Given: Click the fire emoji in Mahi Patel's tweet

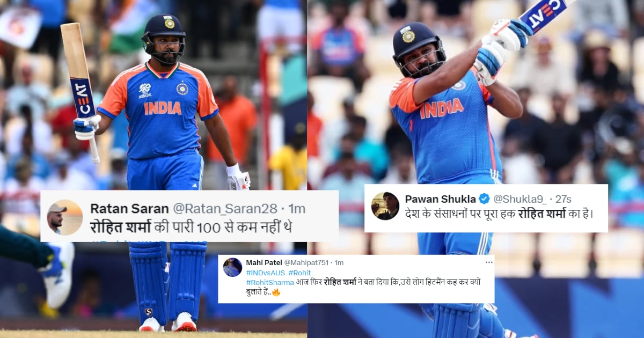Looking at the screenshot, I should tap(276, 292).
